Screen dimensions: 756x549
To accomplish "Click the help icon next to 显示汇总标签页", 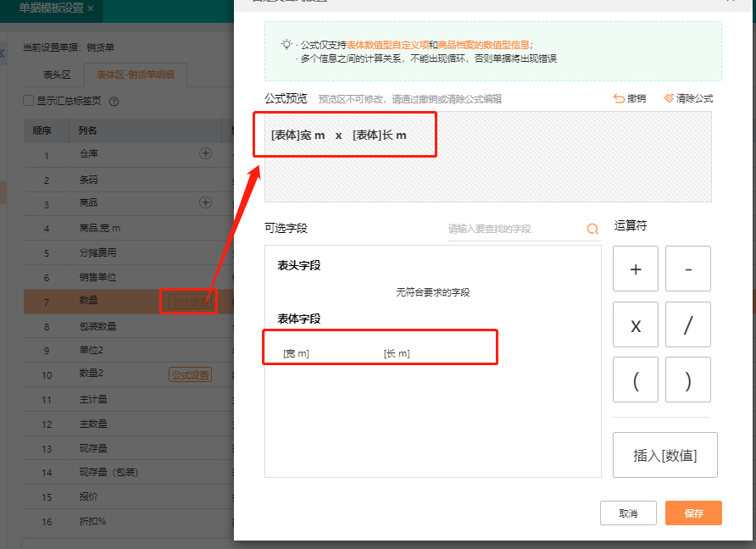I will [114, 101].
